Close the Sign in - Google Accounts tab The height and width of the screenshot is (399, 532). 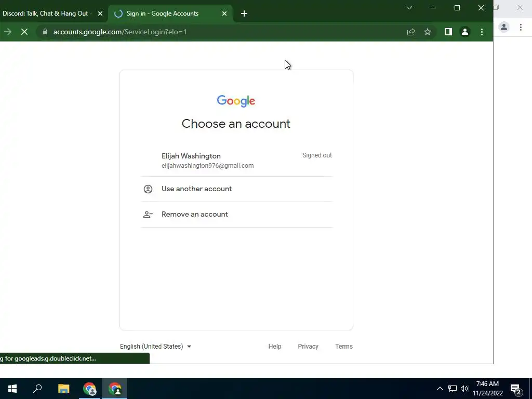click(x=224, y=14)
